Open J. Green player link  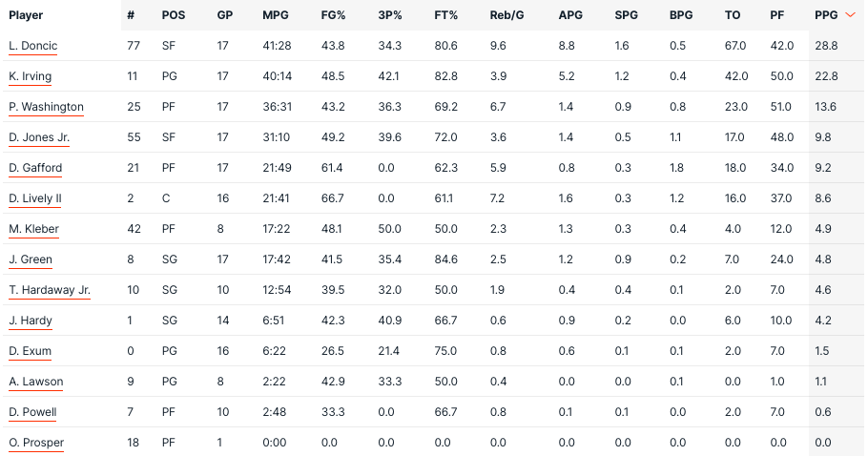31,259
